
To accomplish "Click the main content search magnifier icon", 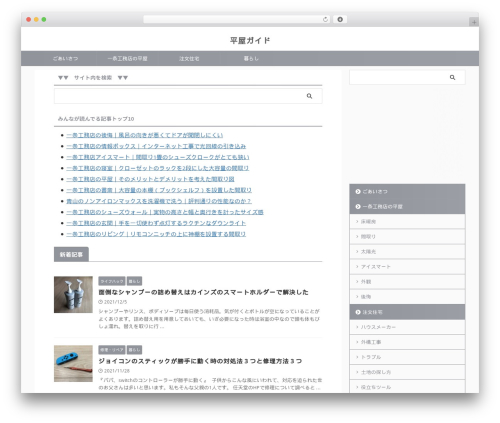I will 309,96.
